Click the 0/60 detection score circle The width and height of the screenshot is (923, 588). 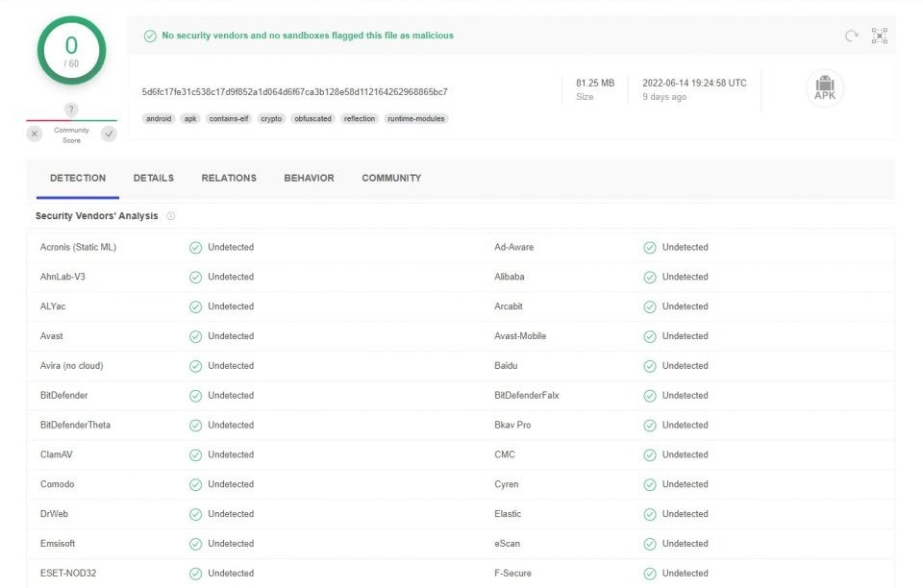71,51
